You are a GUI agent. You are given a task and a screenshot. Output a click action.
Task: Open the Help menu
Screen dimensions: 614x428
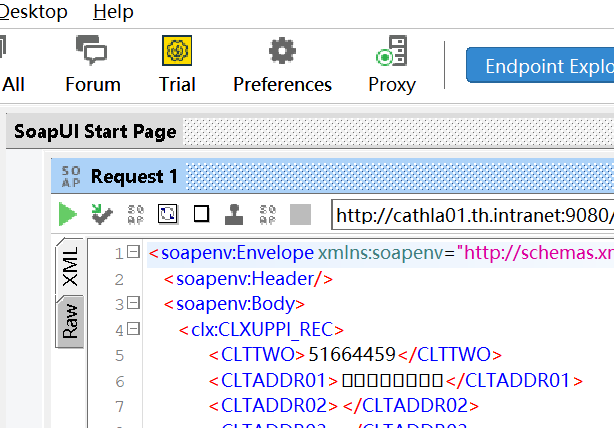pyautogui.click(x=113, y=12)
